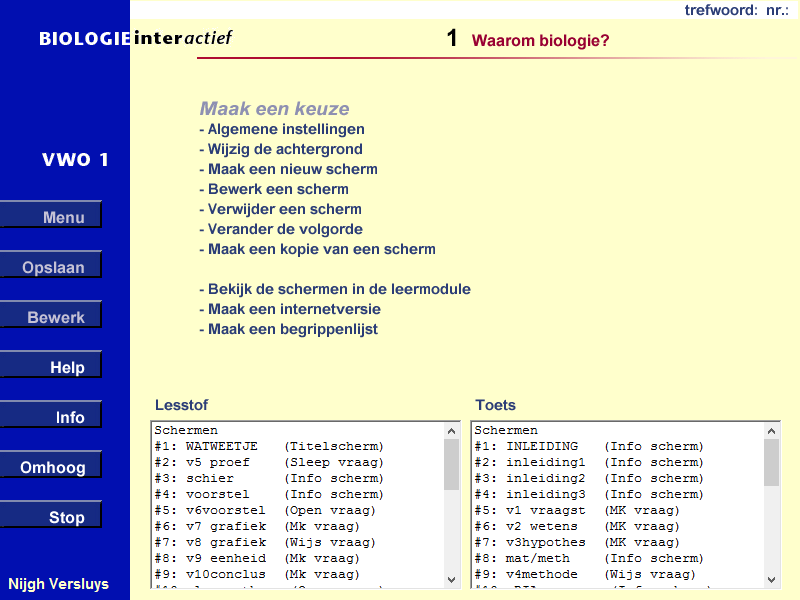Go up using the Omhoog button

[x=51, y=464]
